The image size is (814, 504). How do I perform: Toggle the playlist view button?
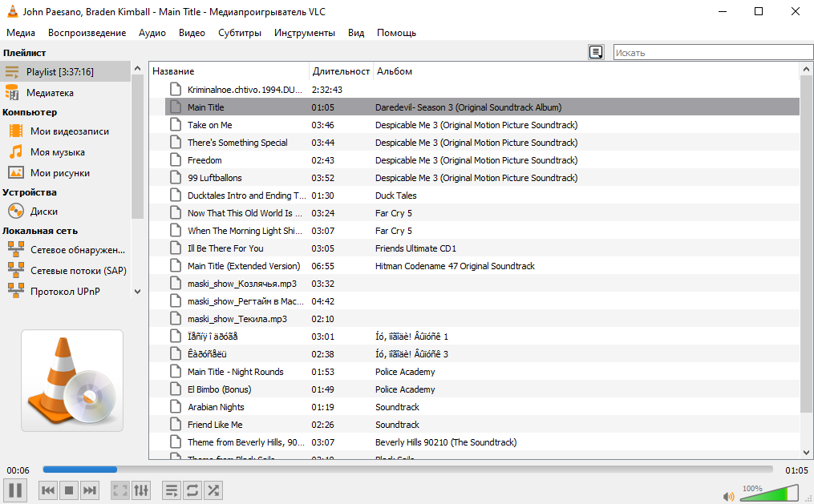[172, 490]
